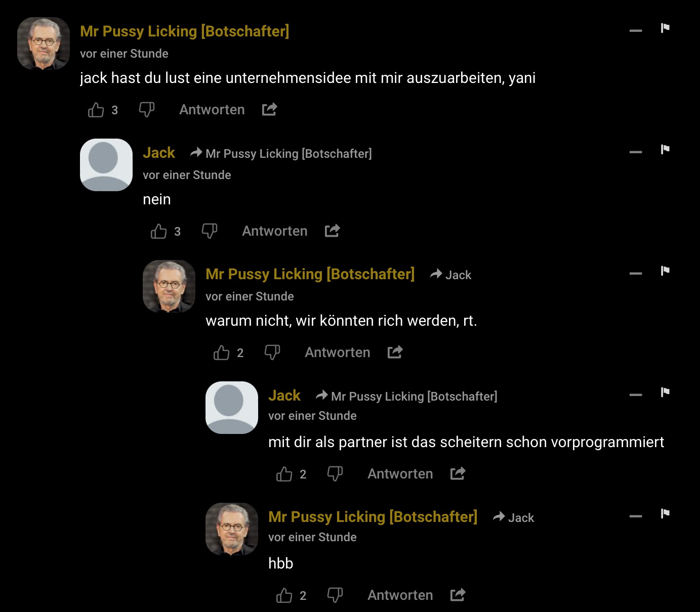The image size is (700, 612).
Task: Share Jack's "scheitern schon vorprogrammiert" comment
Action: [x=458, y=473]
